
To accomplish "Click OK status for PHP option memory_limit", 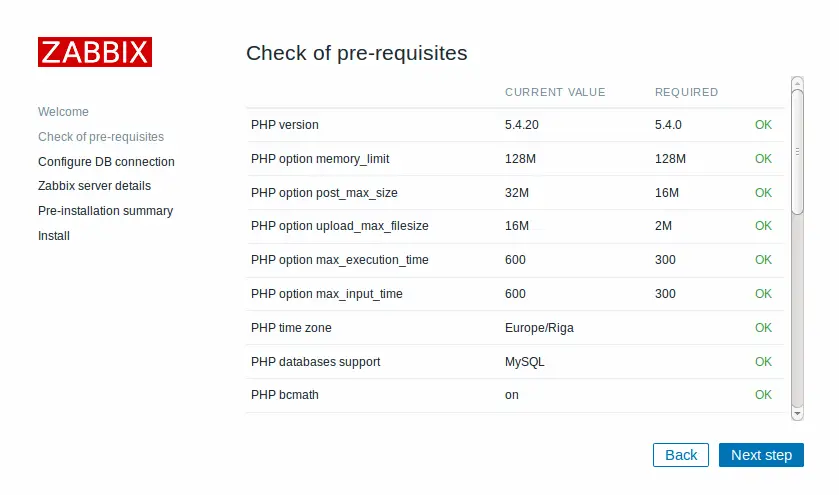I will [x=763, y=159].
